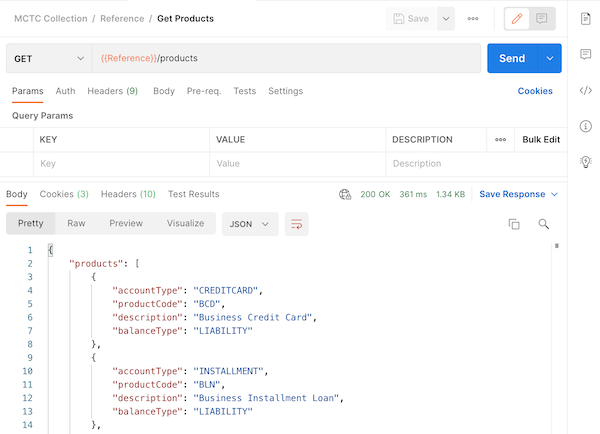Open the code snippet icon in sidebar
The width and height of the screenshot is (600, 434).
tap(586, 90)
